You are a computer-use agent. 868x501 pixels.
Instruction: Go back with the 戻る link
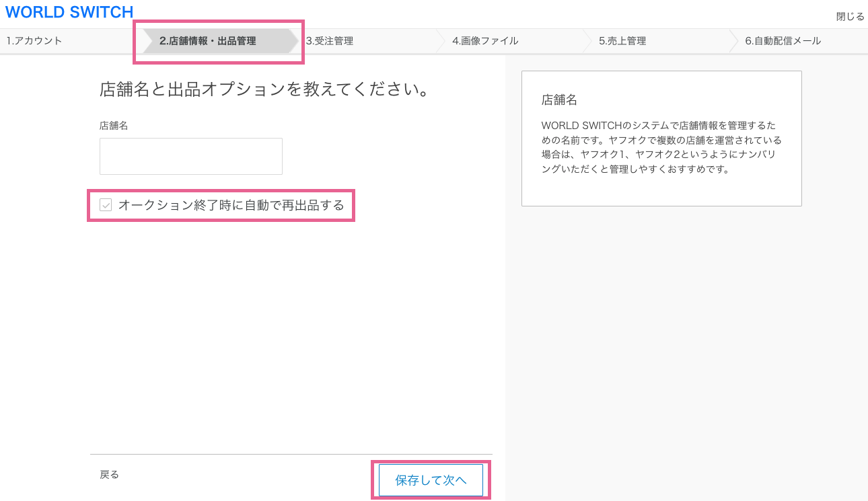pyautogui.click(x=109, y=475)
